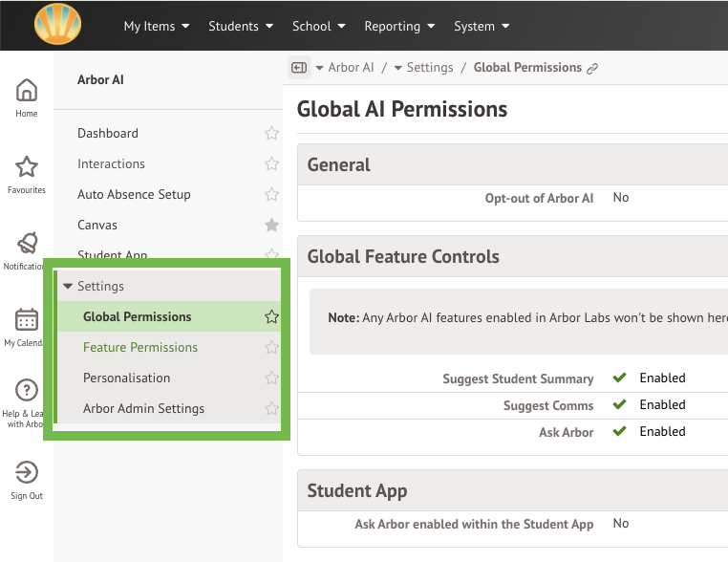
Task: Copy page link icon beside Global Permissions
Action: [x=592, y=68]
